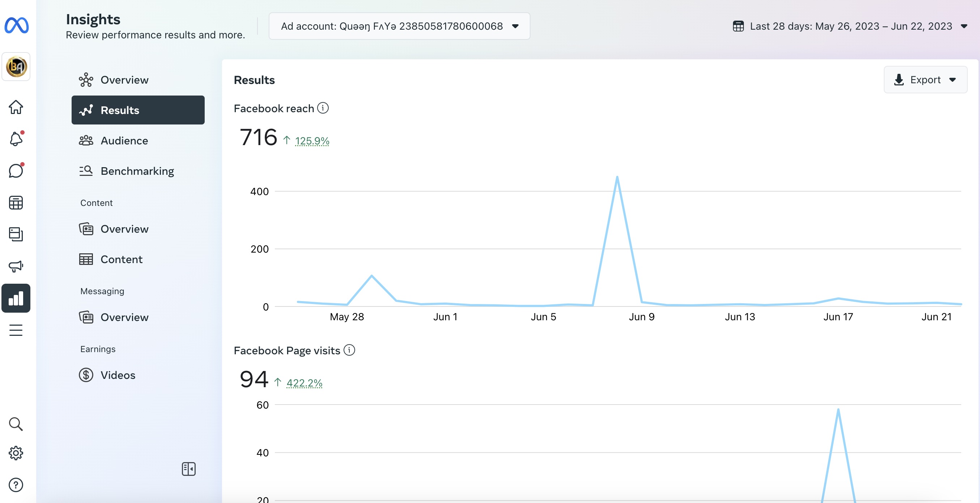The image size is (980, 503).
Task: Click the Jun 8 peak on the reach chart
Action: point(617,177)
